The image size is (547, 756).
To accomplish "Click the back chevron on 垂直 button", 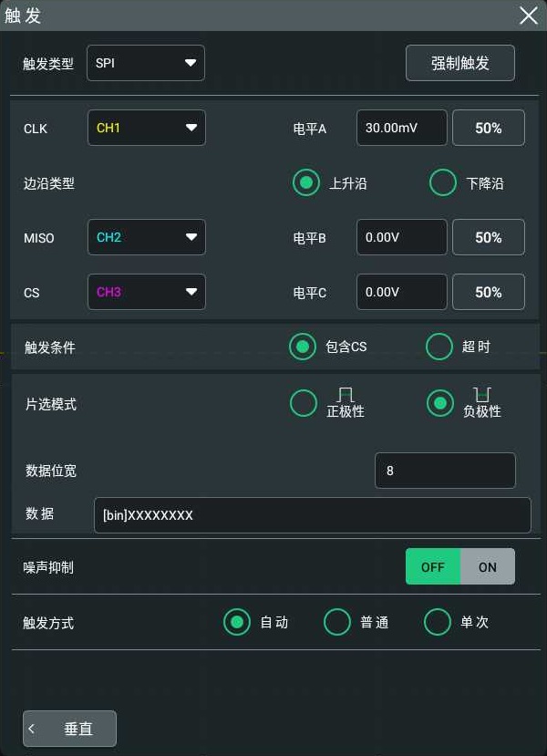I will click(32, 729).
